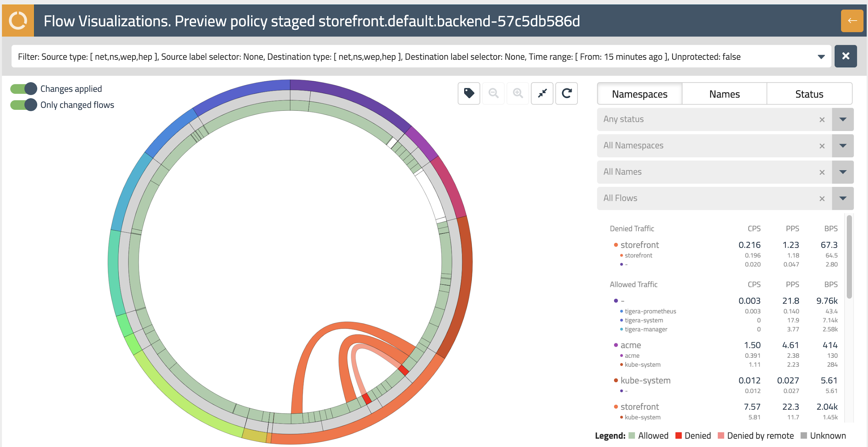868x447 pixels.
Task: Click the Allowed legend color box
Action: pyautogui.click(x=632, y=436)
